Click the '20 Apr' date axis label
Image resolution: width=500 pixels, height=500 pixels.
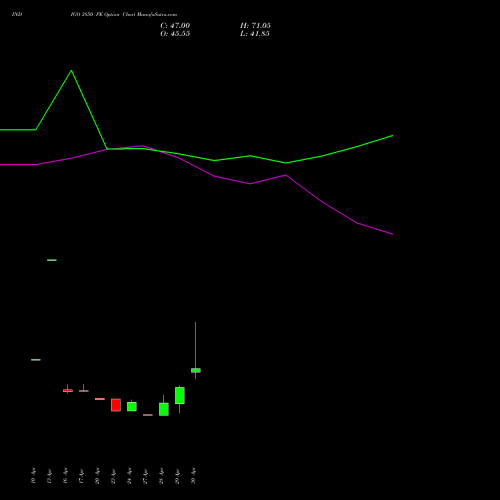97,476
